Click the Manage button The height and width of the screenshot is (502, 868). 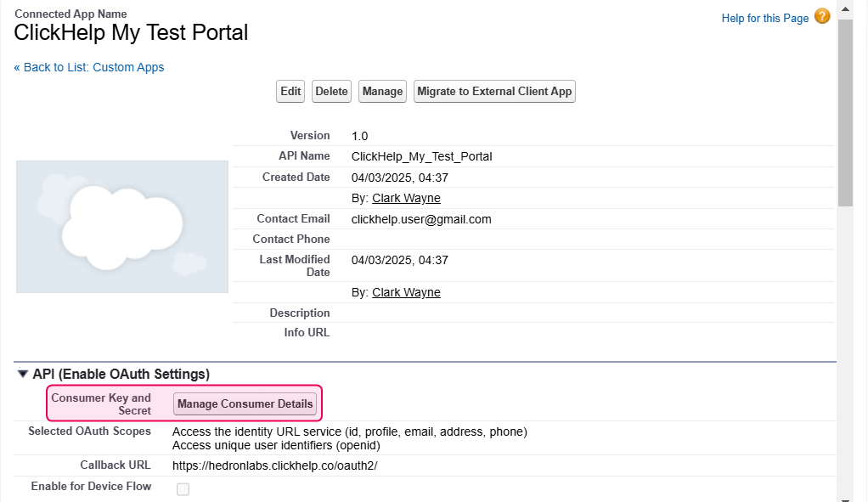pyautogui.click(x=381, y=91)
